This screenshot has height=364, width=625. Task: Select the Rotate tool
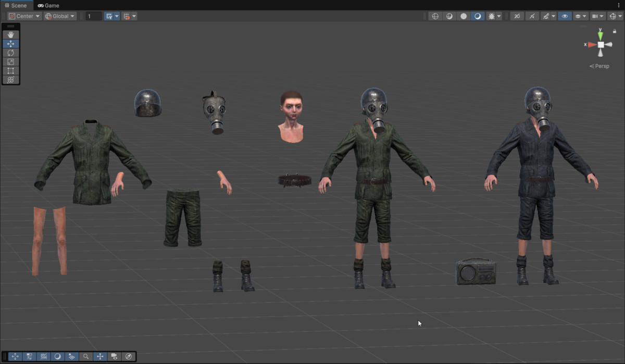[10, 53]
